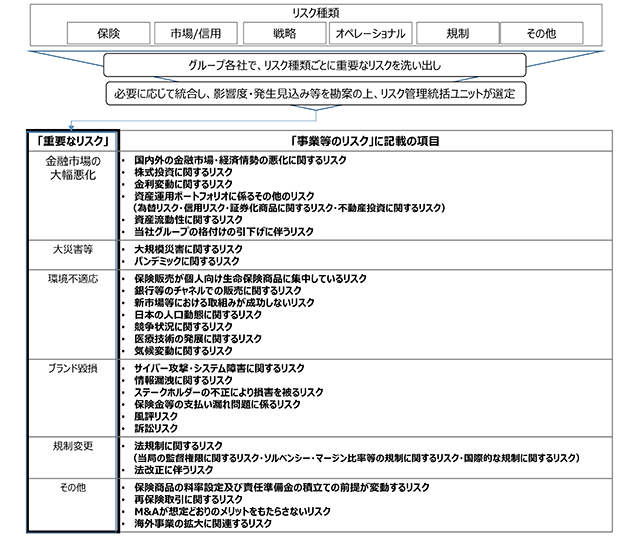This screenshot has width=620, height=537.
Task: Select the ブランド毀損 cell
Action: (73, 398)
